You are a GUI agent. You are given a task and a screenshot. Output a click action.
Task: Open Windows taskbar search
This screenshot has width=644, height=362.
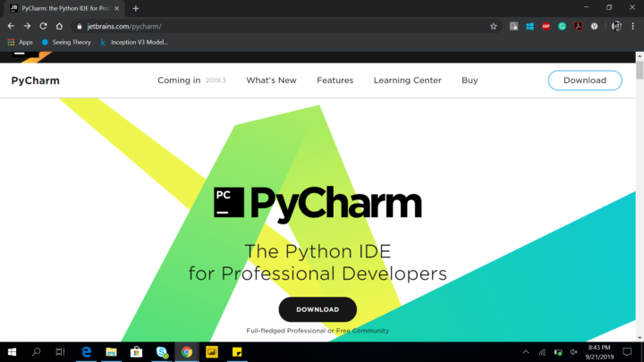[x=36, y=352]
